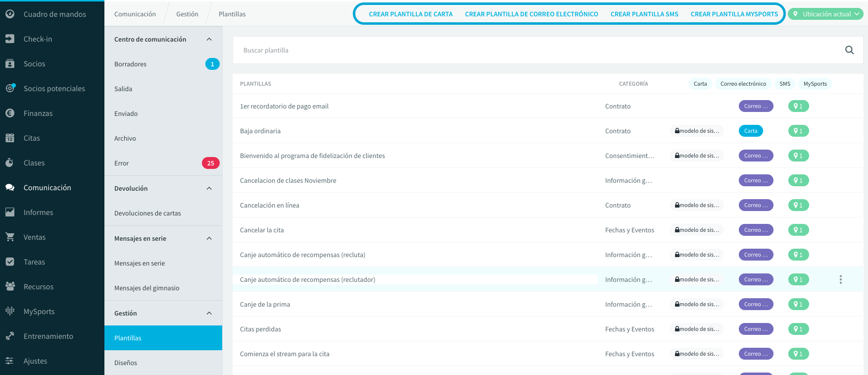The image size is (868, 375).
Task: Click location badge on Baja ordinaria row
Action: coord(798,131)
